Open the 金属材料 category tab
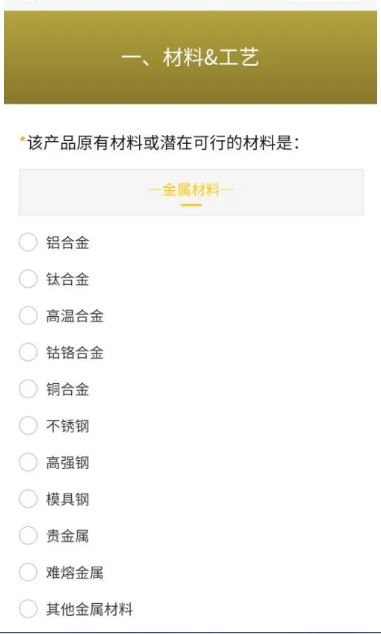The height and width of the screenshot is (634, 381). click(x=191, y=192)
